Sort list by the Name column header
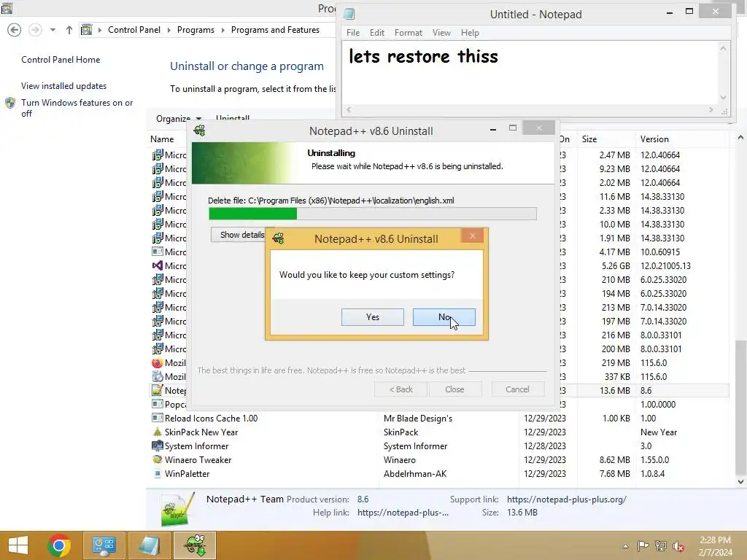The image size is (747, 560). (162, 139)
